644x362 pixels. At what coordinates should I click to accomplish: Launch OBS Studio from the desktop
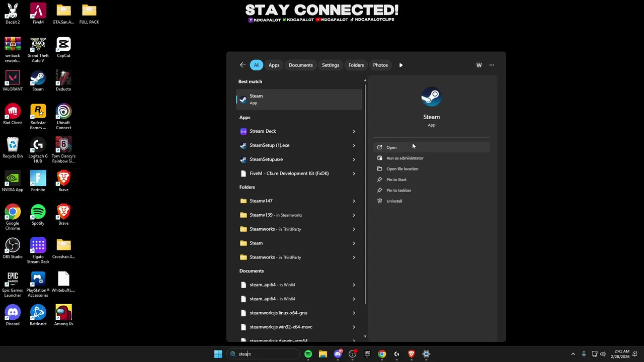(x=13, y=249)
